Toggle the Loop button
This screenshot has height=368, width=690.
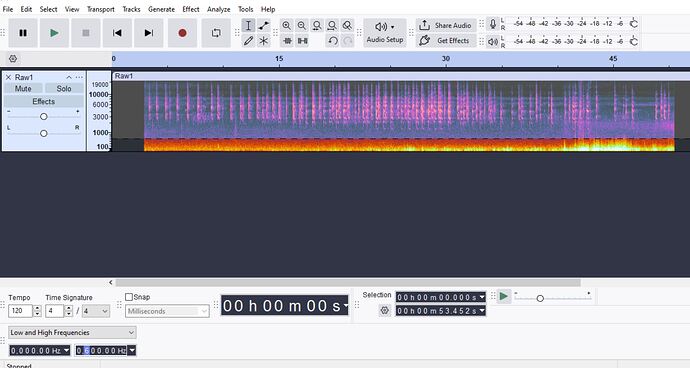216,33
